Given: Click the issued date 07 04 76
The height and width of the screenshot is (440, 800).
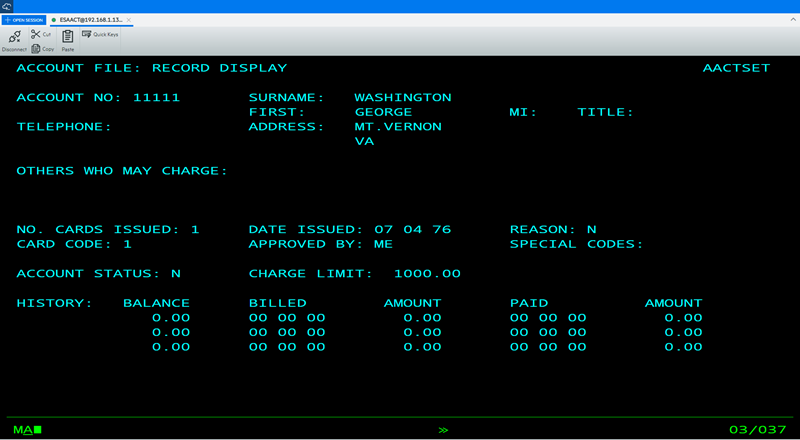Looking at the screenshot, I should pyautogui.click(x=413, y=230).
